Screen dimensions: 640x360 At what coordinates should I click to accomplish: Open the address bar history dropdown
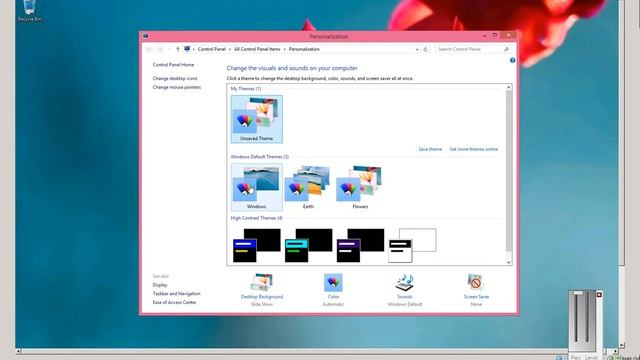point(417,49)
